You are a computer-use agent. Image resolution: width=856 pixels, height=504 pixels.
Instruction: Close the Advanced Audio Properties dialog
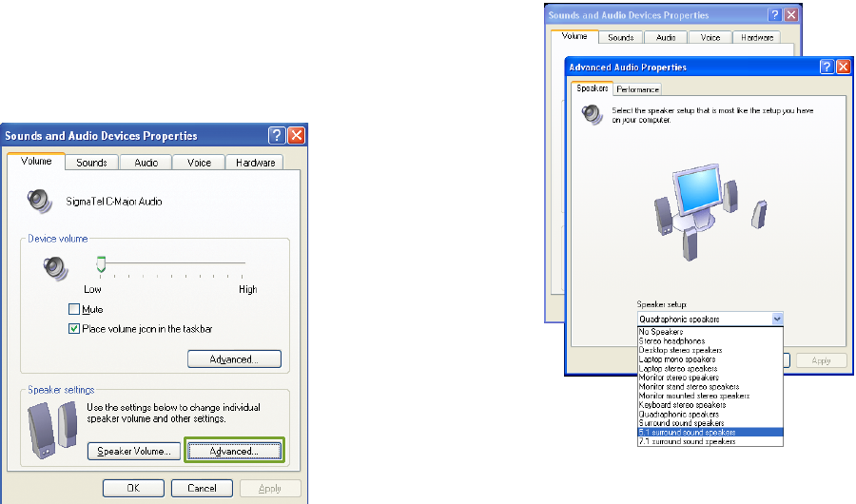click(x=844, y=67)
